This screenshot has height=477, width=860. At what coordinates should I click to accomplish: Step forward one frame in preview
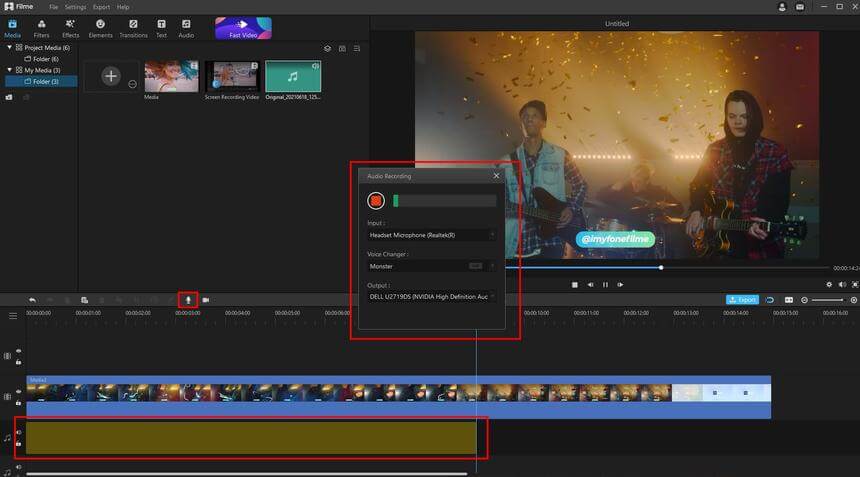point(620,285)
